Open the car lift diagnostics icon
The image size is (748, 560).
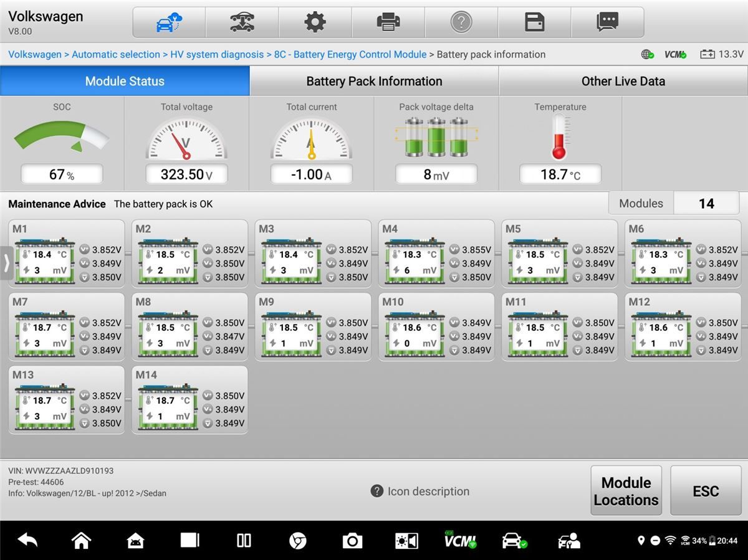pos(242,22)
